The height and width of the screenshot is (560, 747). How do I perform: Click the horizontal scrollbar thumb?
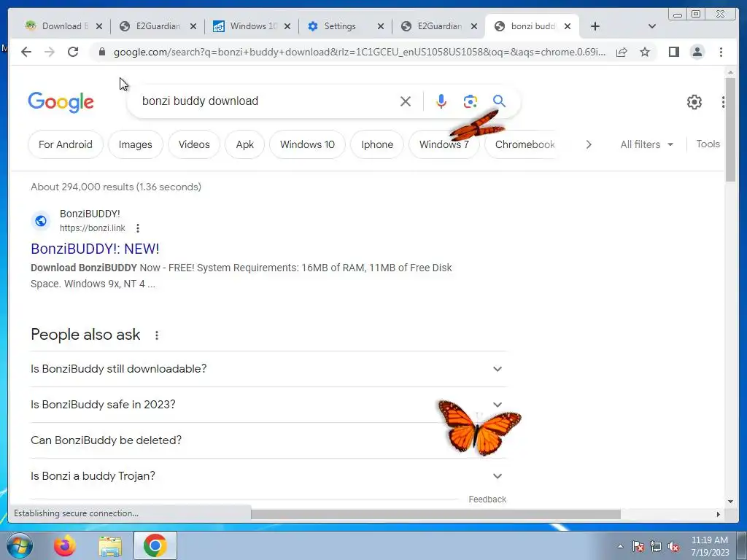click(436, 514)
